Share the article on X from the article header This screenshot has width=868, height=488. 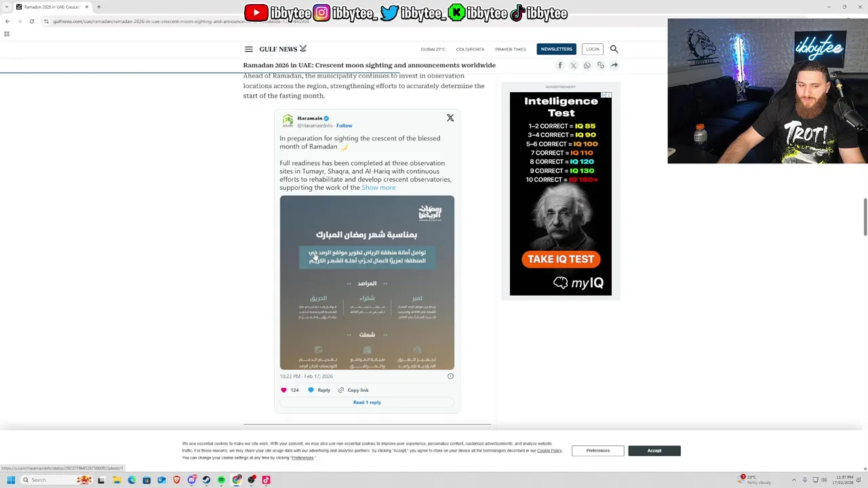click(574, 65)
